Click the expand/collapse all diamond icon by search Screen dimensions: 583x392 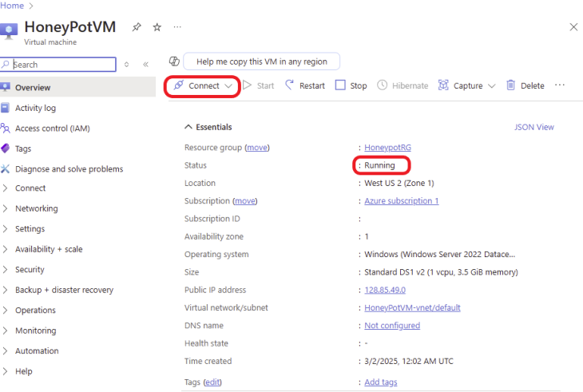pyautogui.click(x=126, y=65)
